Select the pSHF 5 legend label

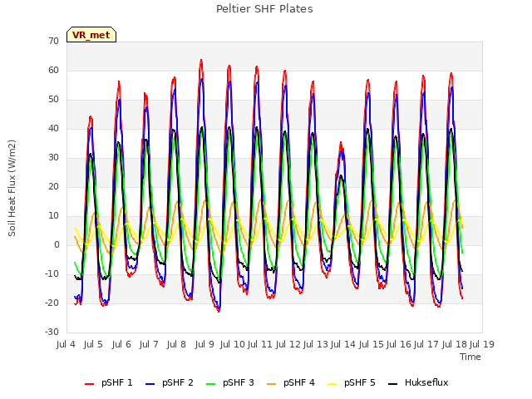coord(360,382)
